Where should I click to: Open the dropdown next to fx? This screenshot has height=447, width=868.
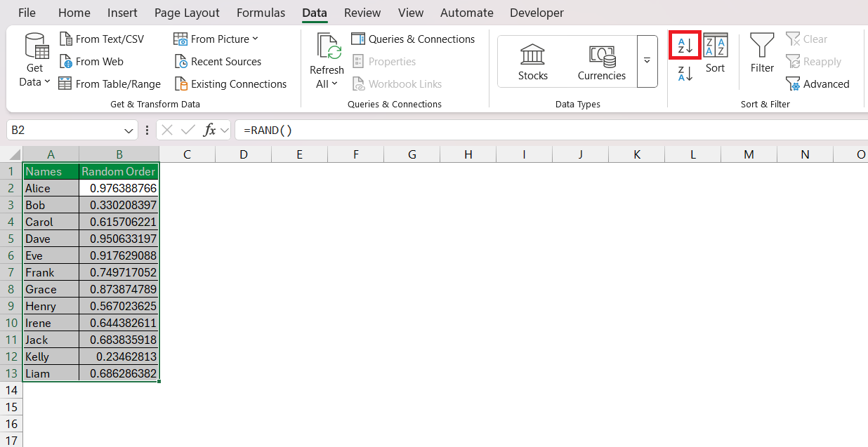(224, 131)
